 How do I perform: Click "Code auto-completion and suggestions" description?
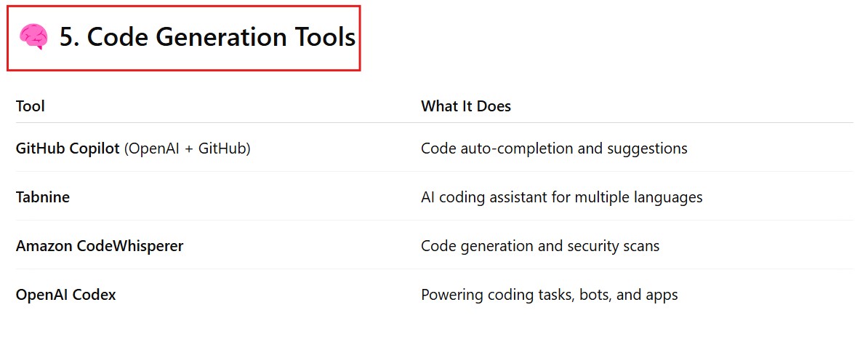click(x=554, y=148)
